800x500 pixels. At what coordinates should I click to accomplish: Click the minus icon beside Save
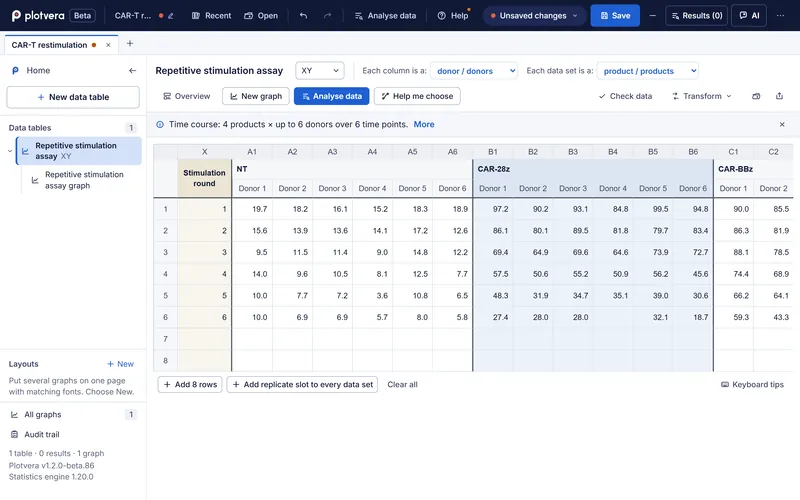tap(653, 16)
